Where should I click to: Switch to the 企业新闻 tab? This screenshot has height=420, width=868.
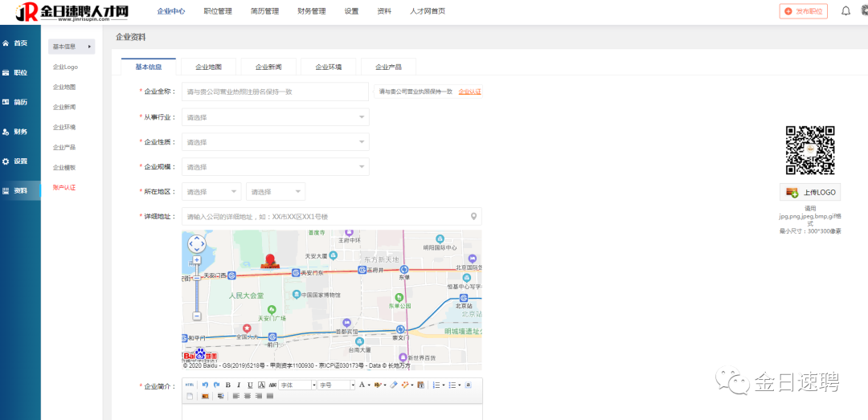[x=268, y=67]
